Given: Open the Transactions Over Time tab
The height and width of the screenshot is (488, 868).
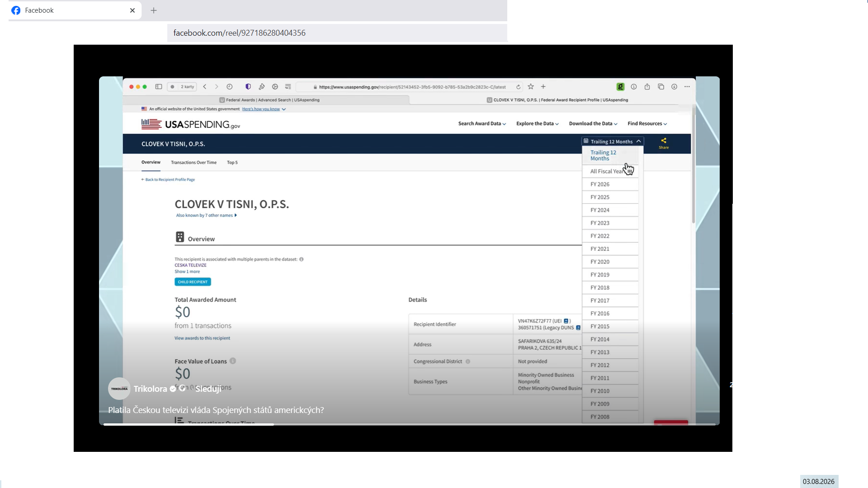Looking at the screenshot, I should click(194, 163).
